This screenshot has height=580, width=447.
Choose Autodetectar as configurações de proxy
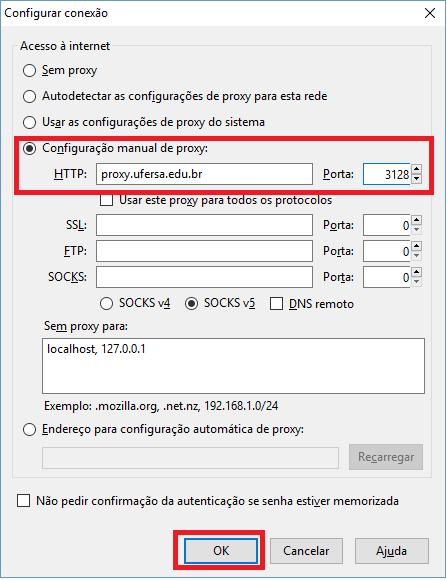click(30, 97)
